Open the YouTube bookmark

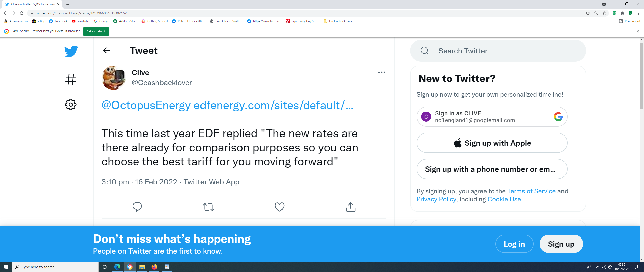pos(80,21)
